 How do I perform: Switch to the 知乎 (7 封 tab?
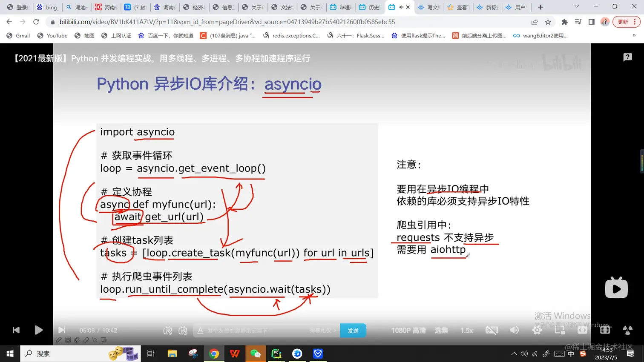pyautogui.click(x=135, y=7)
